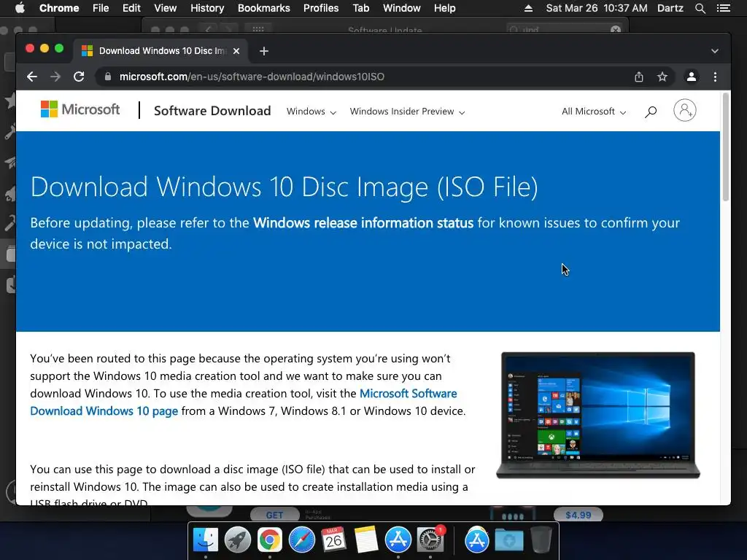The image size is (747, 560).
Task: Click the date and time in menu bar
Action: coord(597,8)
